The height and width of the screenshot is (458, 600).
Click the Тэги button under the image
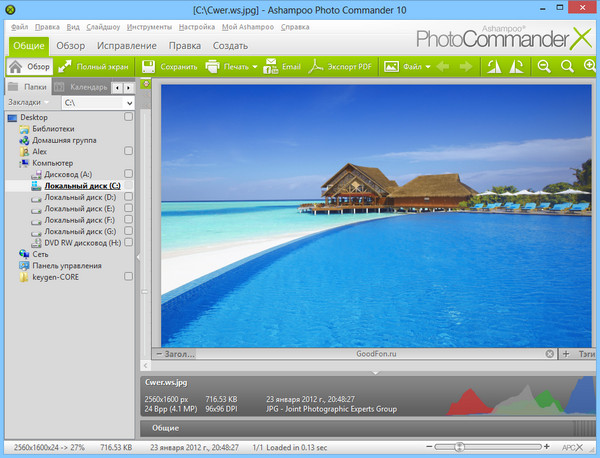[x=588, y=354]
